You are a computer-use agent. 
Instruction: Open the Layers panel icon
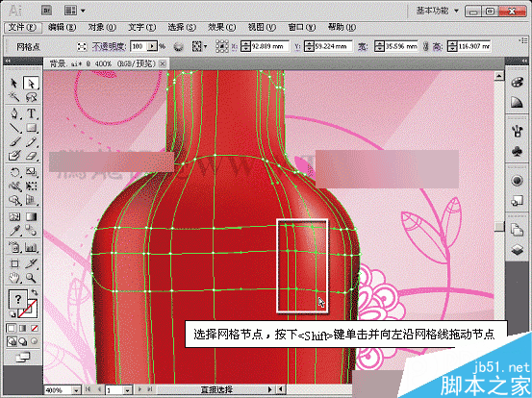tap(517, 250)
